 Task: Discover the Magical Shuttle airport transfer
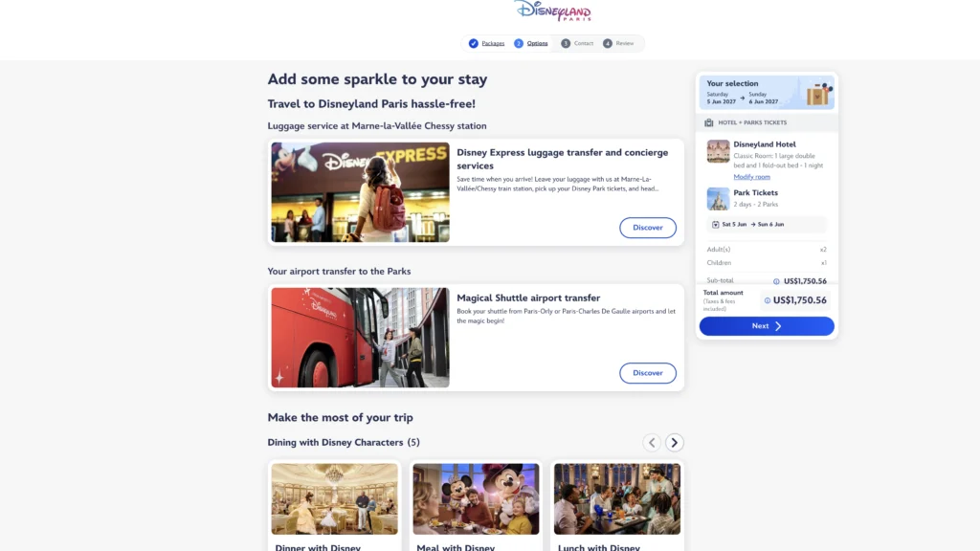[648, 373]
